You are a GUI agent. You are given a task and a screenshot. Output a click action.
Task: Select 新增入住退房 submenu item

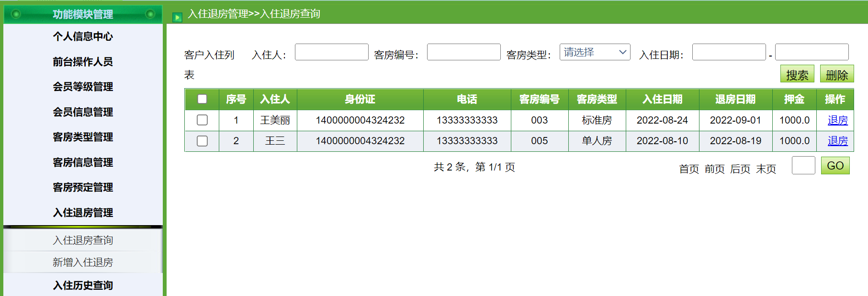click(83, 262)
